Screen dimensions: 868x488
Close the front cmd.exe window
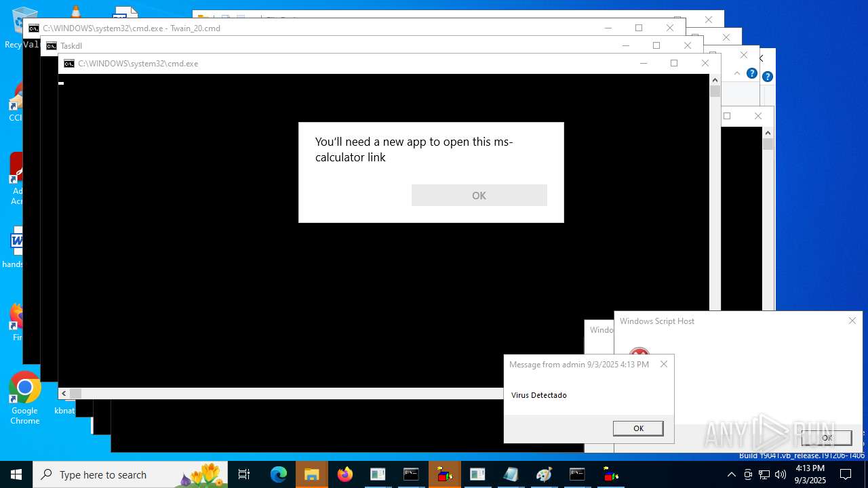705,63
